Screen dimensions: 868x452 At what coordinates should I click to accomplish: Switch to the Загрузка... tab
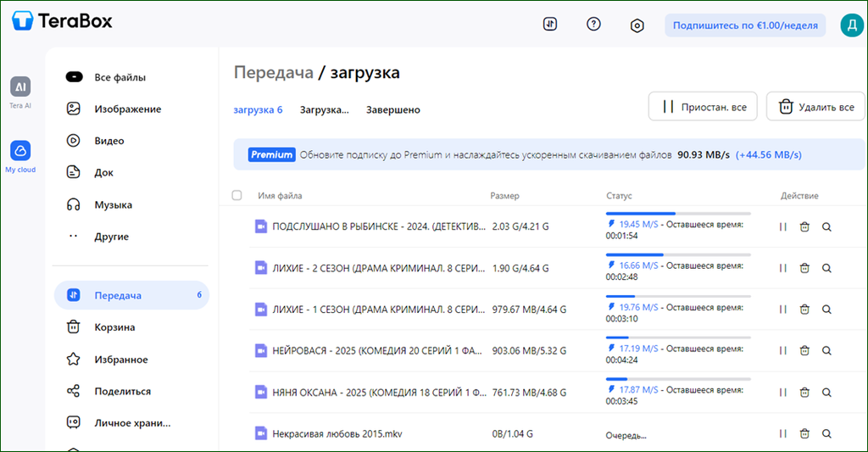[x=325, y=109]
